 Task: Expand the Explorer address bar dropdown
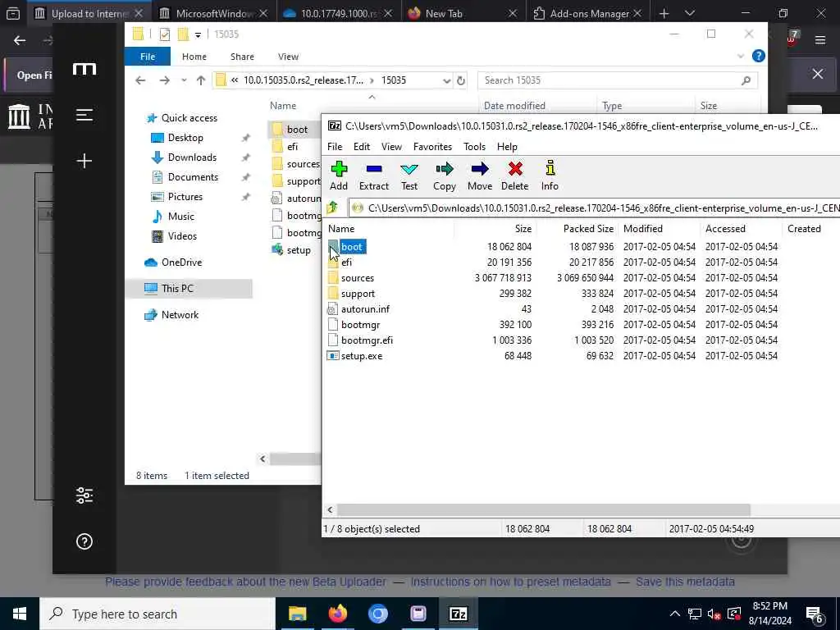pos(446,80)
